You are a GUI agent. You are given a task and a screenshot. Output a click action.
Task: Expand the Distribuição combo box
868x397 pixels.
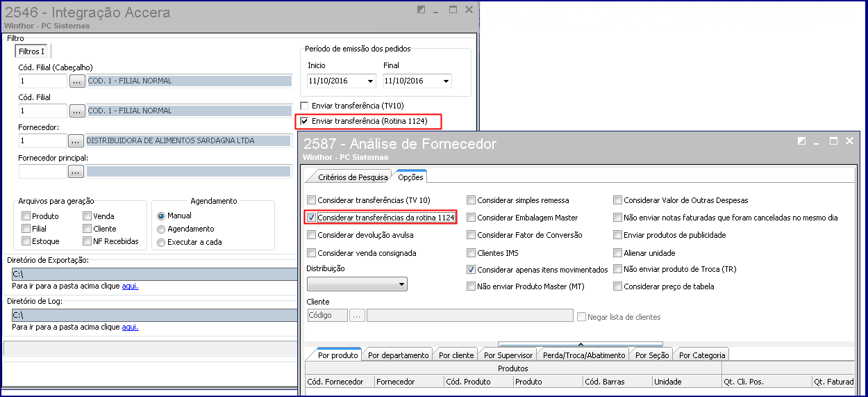click(x=401, y=284)
